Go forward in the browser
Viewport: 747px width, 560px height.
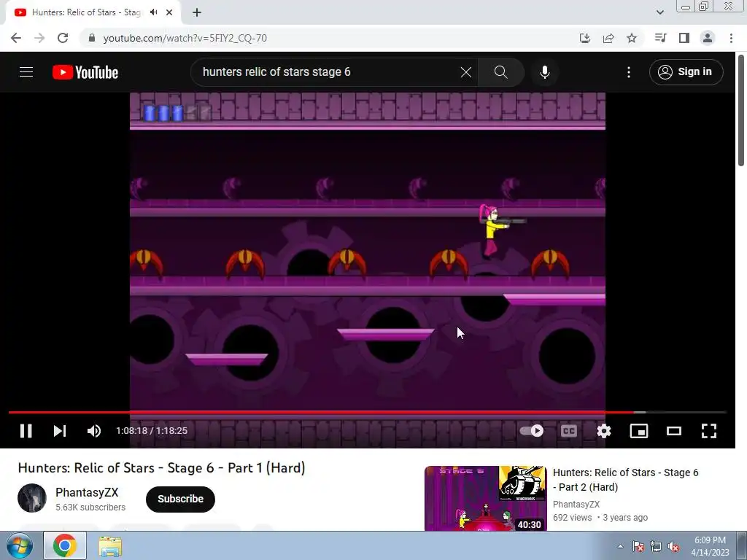(39, 38)
